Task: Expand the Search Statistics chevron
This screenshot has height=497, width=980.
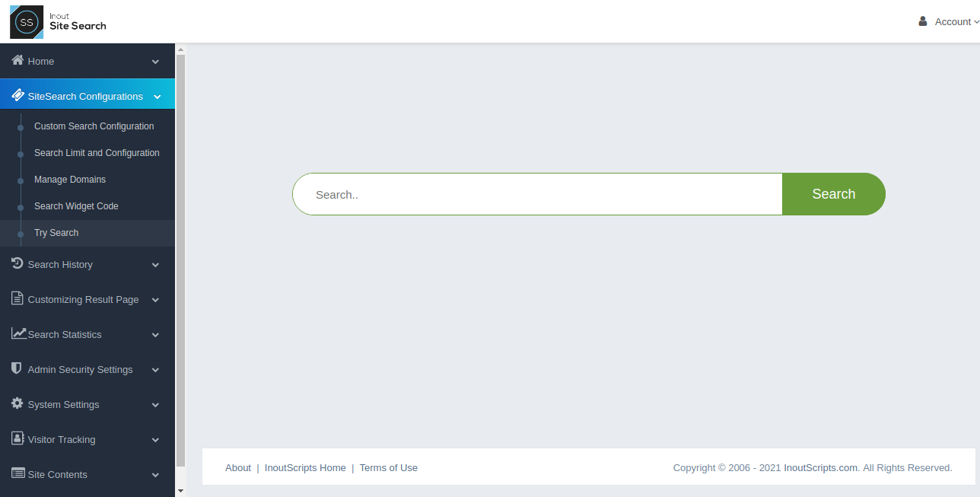Action: point(155,335)
